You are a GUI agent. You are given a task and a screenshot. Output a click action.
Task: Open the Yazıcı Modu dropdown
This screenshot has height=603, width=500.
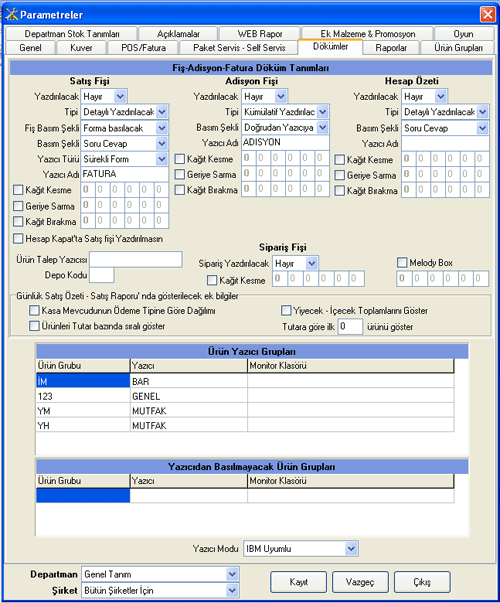tap(351, 549)
